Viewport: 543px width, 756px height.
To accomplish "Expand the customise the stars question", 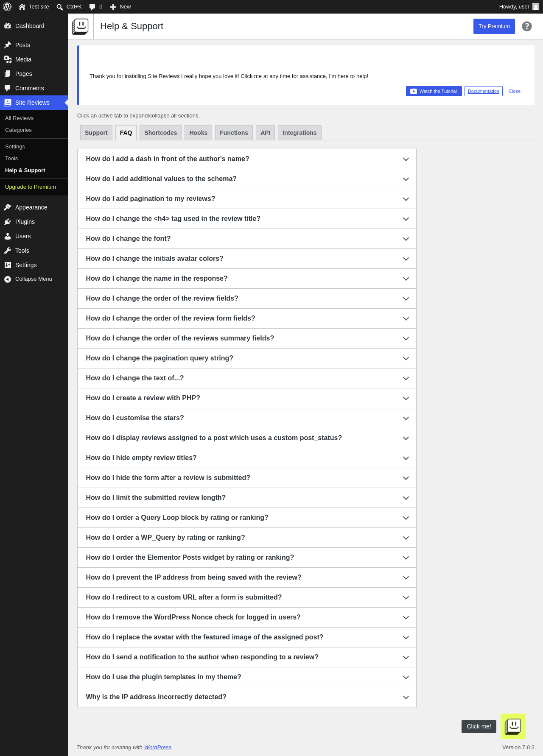I will coord(247,418).
